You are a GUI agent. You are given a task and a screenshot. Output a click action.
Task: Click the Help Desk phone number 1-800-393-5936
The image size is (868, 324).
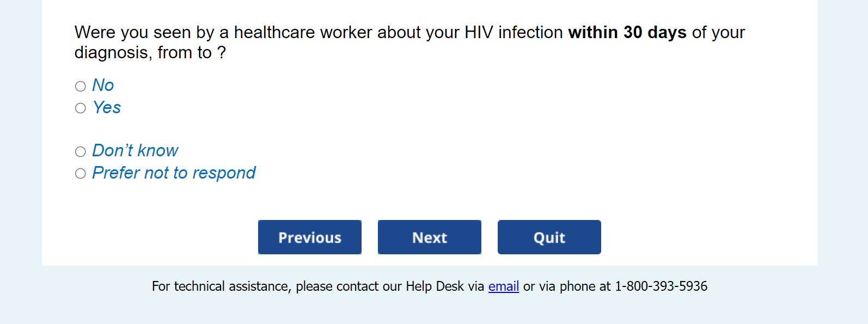click(x=661, y=286)
